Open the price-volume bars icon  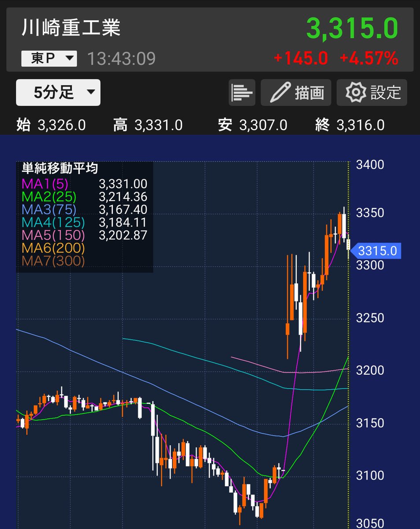242,93
